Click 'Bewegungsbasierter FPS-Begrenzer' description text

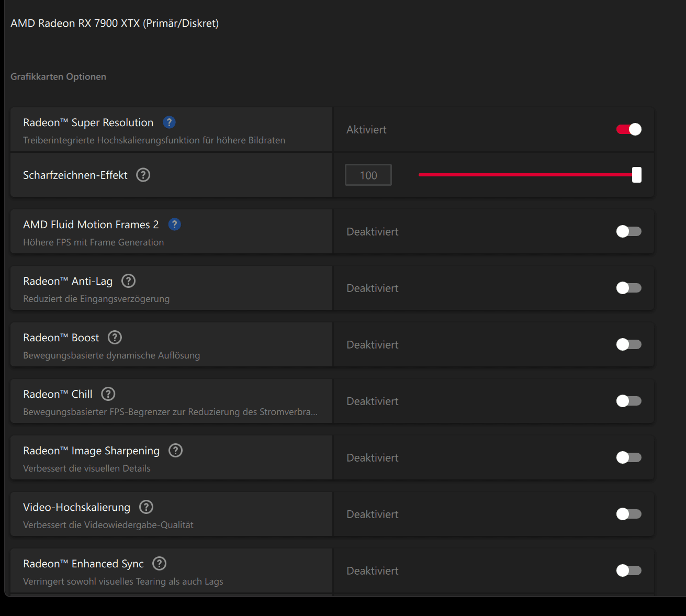point(171,412)
